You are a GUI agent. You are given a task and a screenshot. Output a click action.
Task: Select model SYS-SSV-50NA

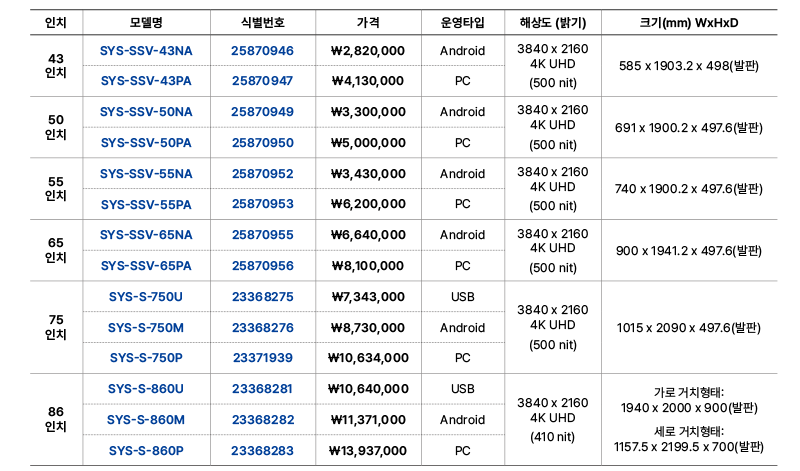(146, 112)
